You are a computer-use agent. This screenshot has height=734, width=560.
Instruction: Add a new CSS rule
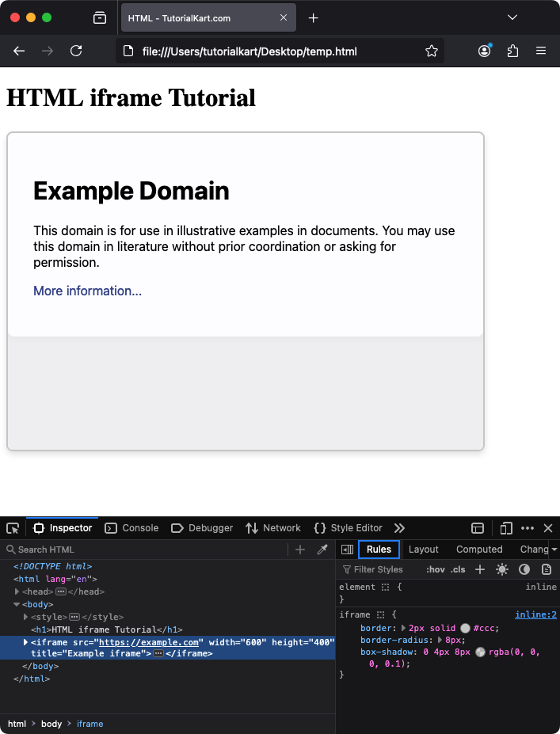(480, 569)
